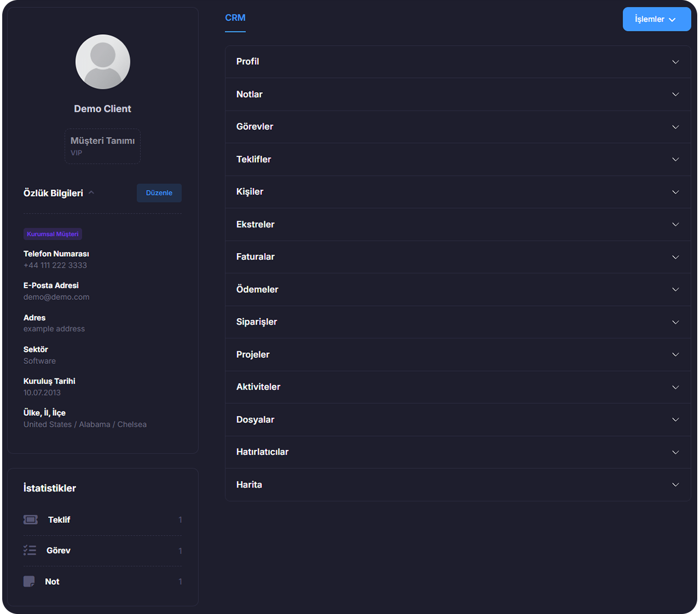Show the Ekstreler panel
The height and width of the screenshot is (614, 700).
point(457,225)
